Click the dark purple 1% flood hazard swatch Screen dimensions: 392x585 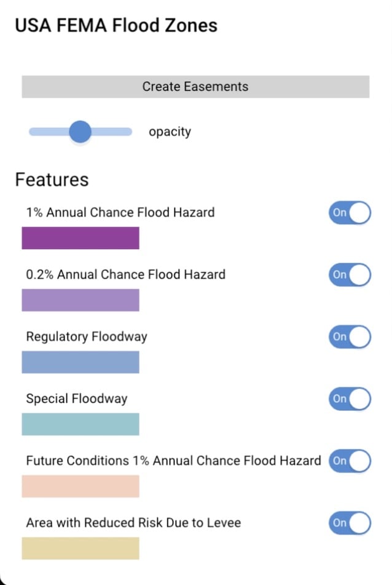coord(80,238)
